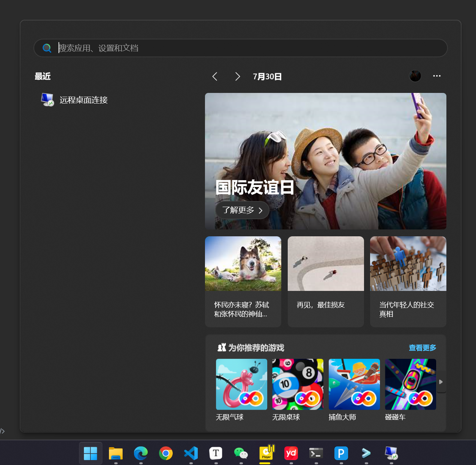Open Microsoft Edge from the taskbar

141,453
